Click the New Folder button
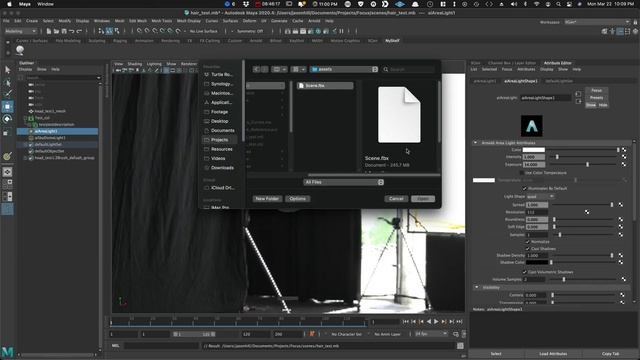The image size is (640, 360). click(267, 199)
